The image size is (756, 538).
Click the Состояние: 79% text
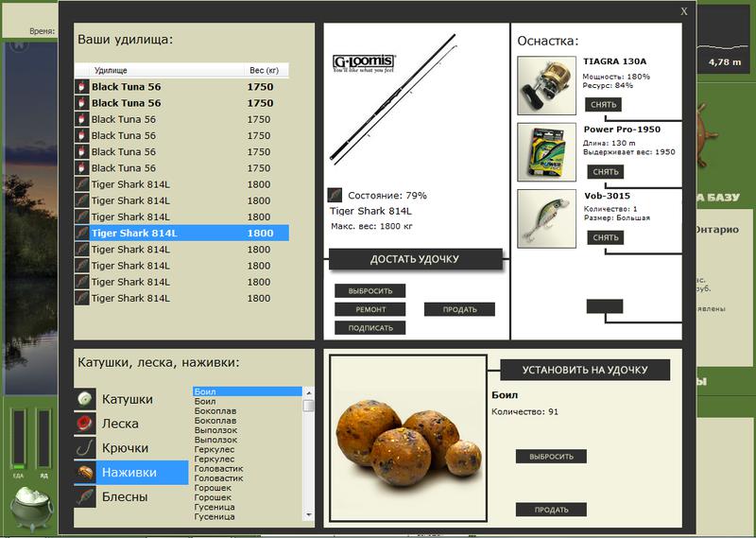coord(387,196)
